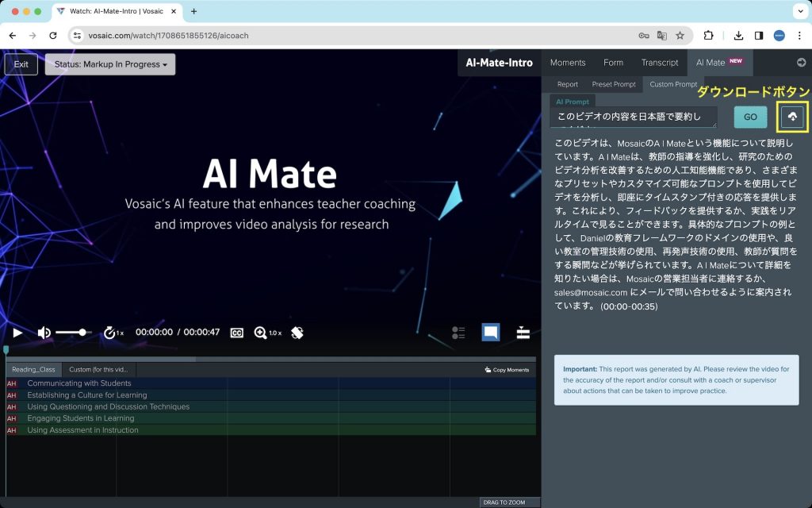Image resolution: width=812 pixels, height=508 pixels.
Task: Select Engaging Students in Learning row
Action: click(271, 418)
